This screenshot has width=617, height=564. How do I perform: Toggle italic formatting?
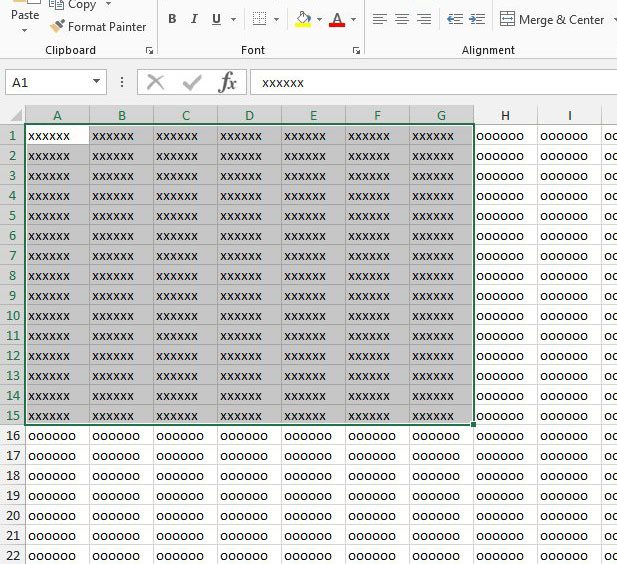click(194, 19)
